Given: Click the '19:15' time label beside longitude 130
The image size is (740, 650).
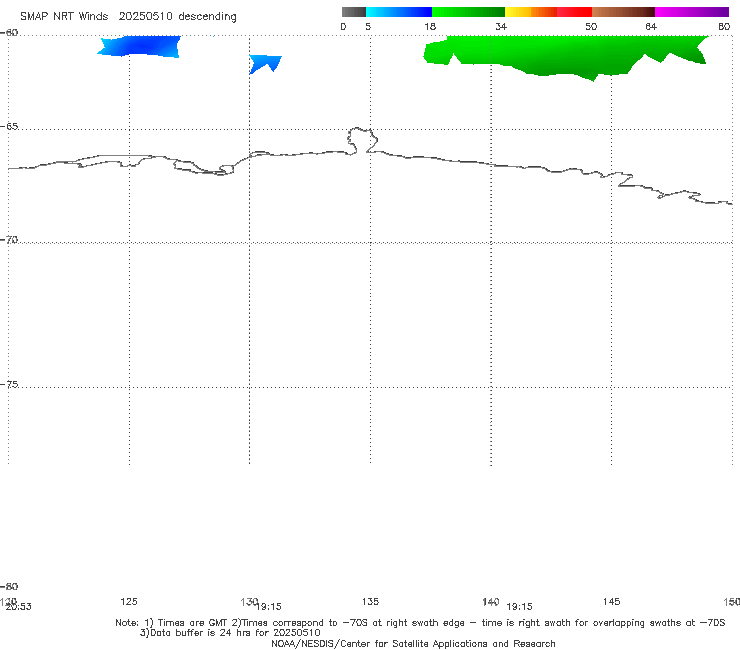Looking at the screenshot, I should tap(269, 607).
